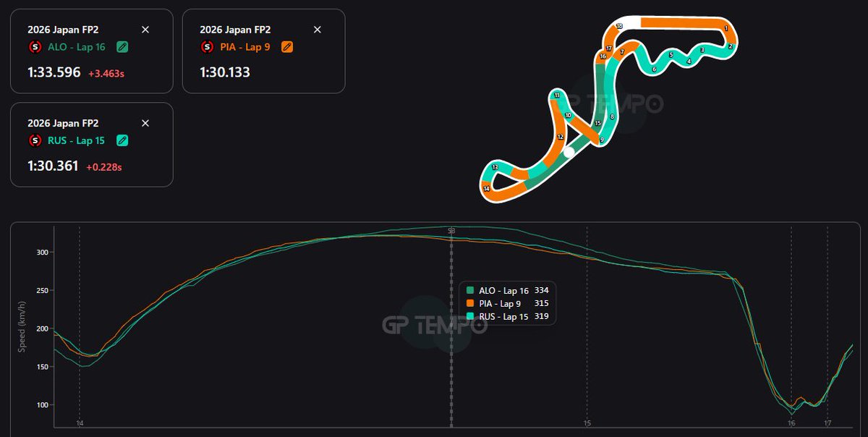Click turn 9 marker on track map
The width and height of the screenshot is (868, 437).
(602, 140)
